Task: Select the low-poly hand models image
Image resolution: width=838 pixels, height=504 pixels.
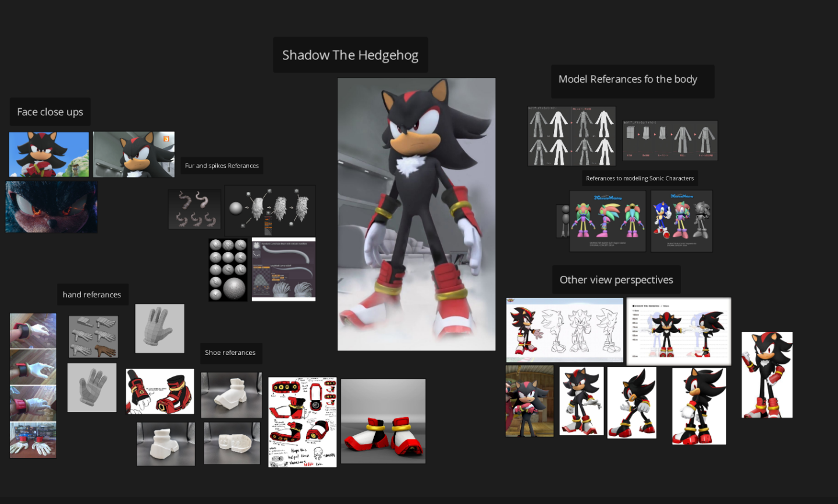Action: (x=94, y=337)
